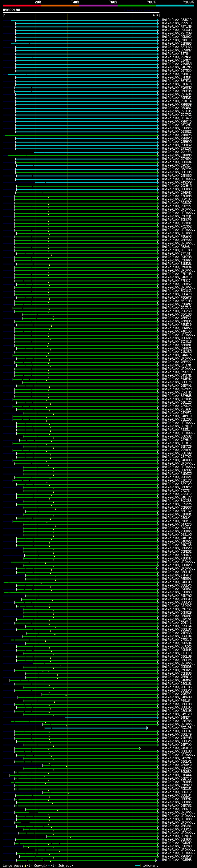Click label UniRef100_B5FXQ1
197x868 pixels.
pyautogui.click(x=177, y=216)
